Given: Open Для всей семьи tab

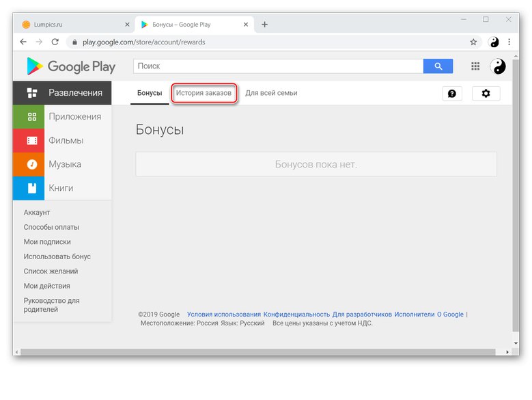Looking at the screenshot, I should click(x=271, y=93).
